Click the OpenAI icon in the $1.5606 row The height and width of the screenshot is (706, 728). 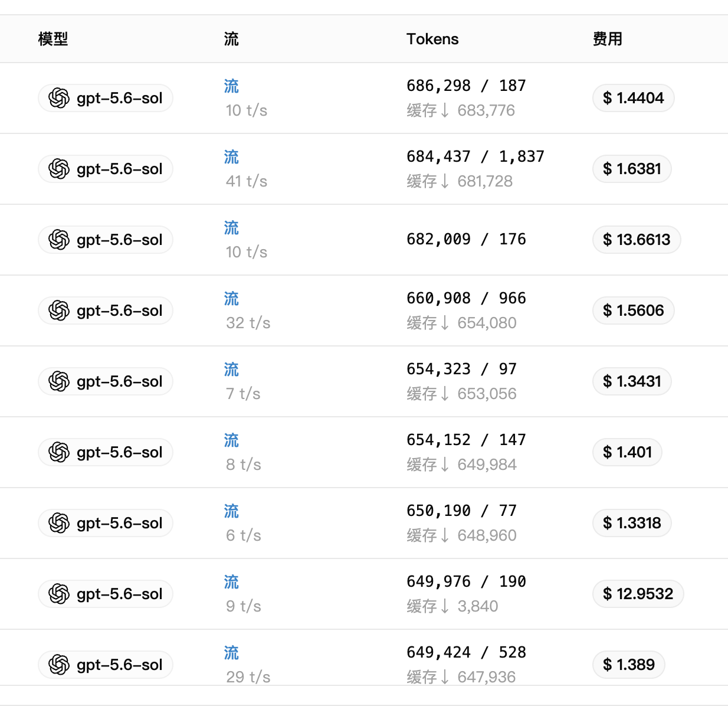[x=59, y=310]
